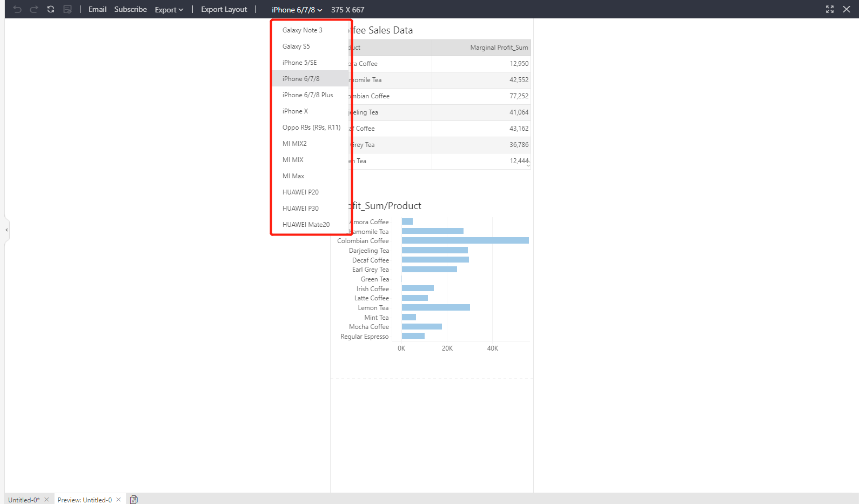Close the Untitled-0* tab

pos(47,499)
